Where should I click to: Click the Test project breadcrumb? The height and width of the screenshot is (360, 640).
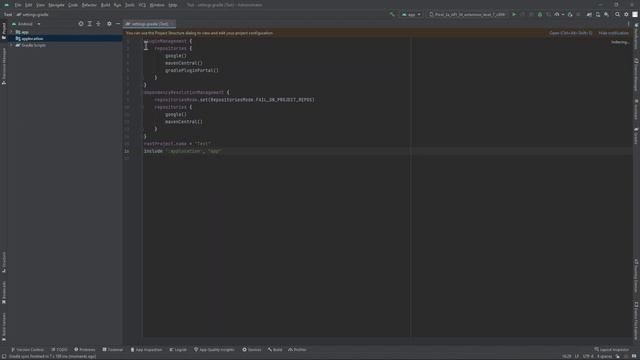8,14
